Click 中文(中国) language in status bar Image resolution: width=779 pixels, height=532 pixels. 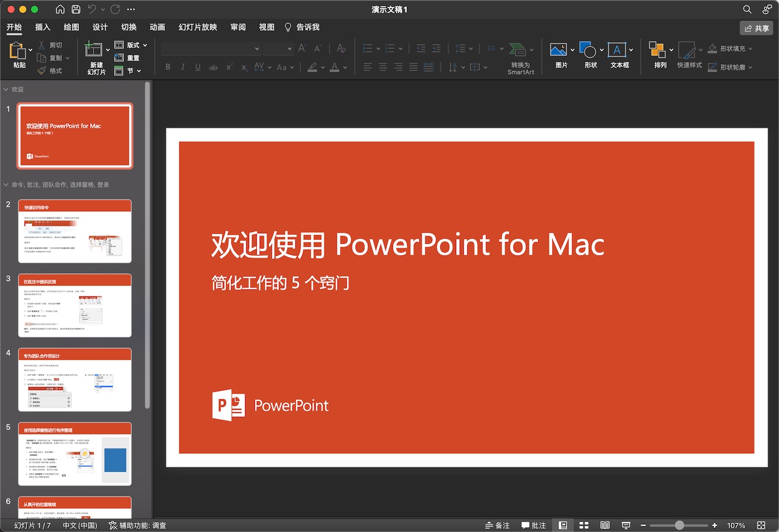(x=80, y=526)
